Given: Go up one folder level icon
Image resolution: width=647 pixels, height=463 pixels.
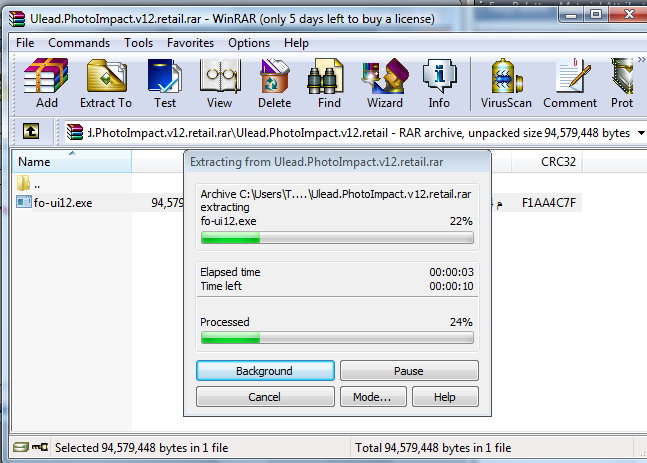Looking at the screenshot, I should pyautogui.click(x=31, y=132).
